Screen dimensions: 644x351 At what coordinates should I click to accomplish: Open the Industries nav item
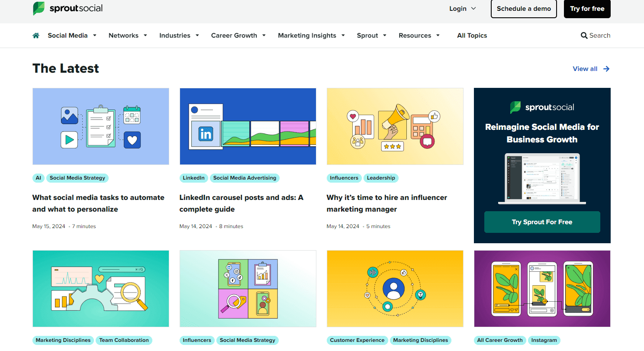click(x=175, y=35)
